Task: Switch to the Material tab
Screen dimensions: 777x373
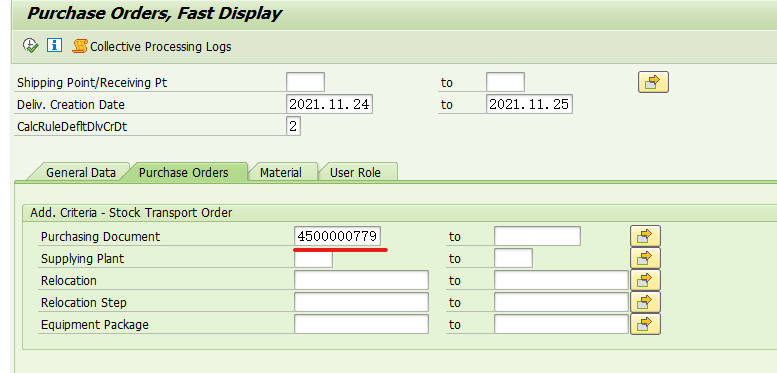Action: [x=280, y=172]
